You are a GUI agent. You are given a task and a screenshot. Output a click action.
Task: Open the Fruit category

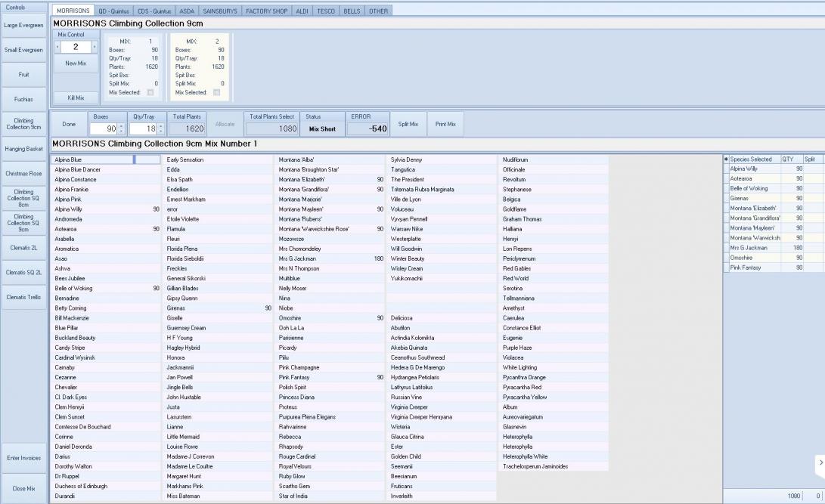23,75
